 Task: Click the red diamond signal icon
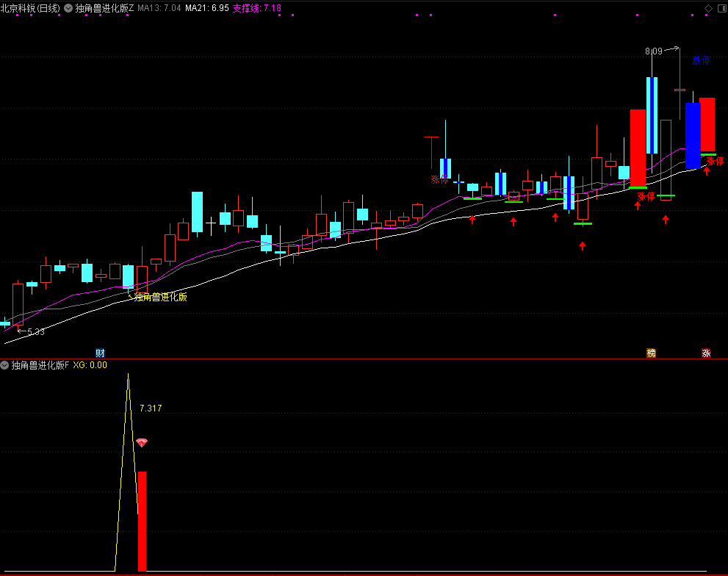click(x=142, y=443)
